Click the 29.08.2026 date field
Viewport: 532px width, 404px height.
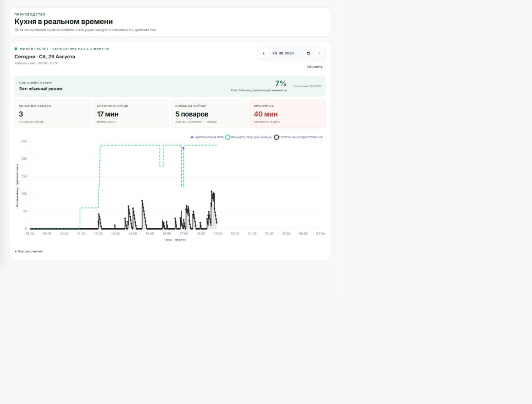click(x=291, y=53)
